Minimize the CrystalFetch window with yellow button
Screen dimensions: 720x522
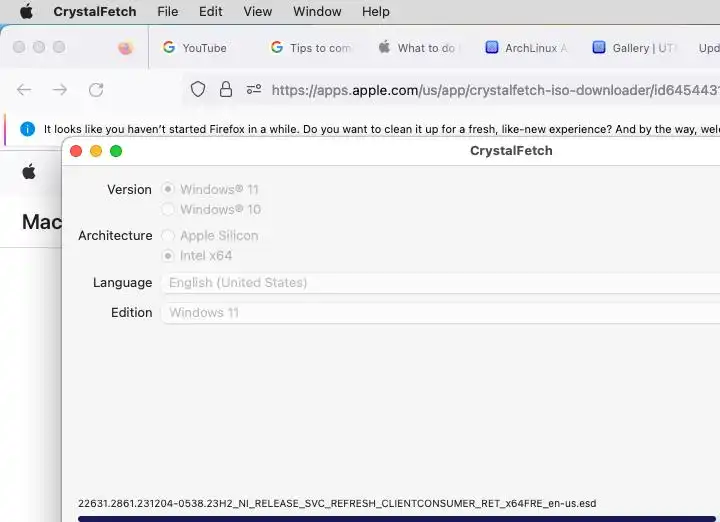click(x=96, y=151)
